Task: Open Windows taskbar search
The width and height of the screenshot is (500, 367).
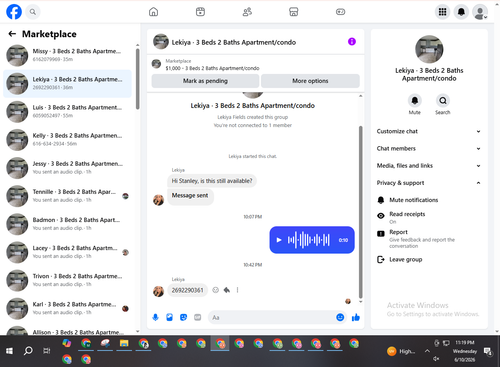Action: point(28,351)
